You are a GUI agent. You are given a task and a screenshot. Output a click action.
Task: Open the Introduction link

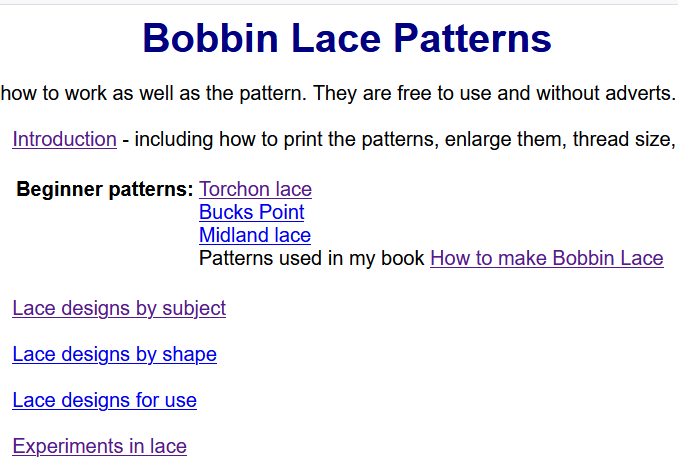tap(64, 139)
